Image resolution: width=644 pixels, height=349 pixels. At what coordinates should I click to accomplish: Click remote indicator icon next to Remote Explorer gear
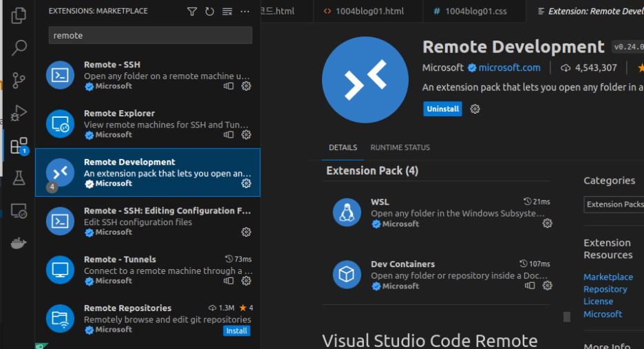pos(228,134)
